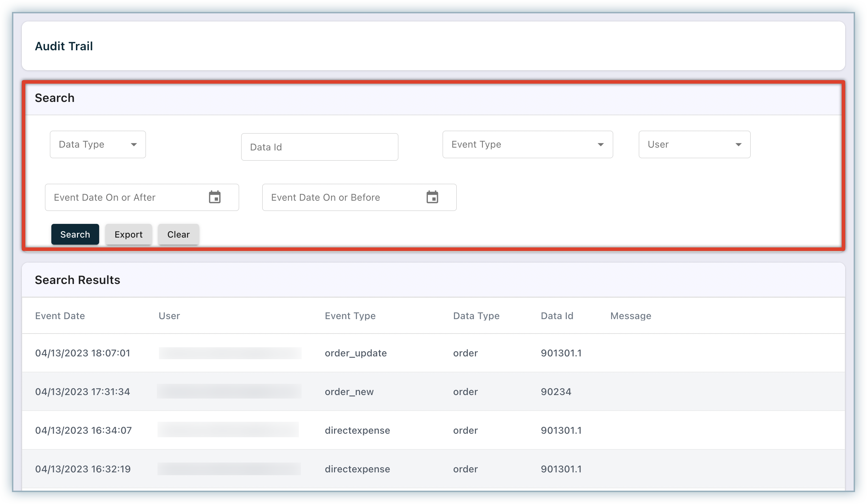Select the order_update result row
This screenshot has width=867, height=504.
[355, 353]
